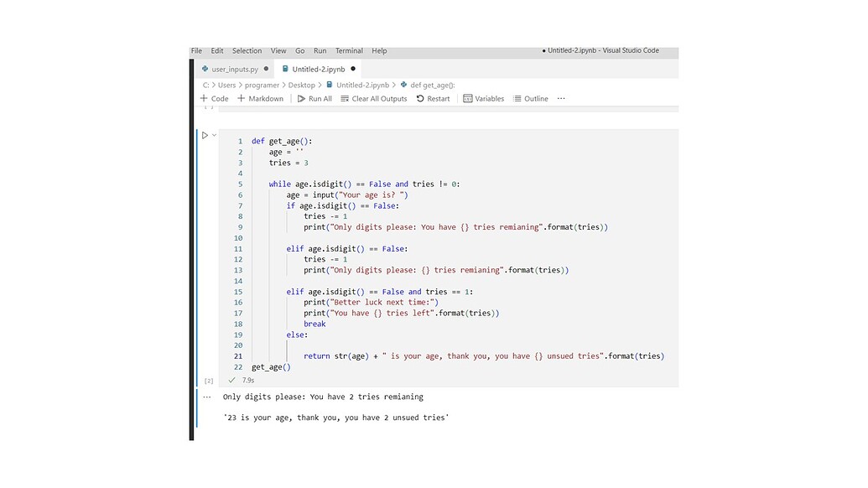Switch to the user_inputs.py tab
Screen dimensions: 868x488
pos(236,69)
